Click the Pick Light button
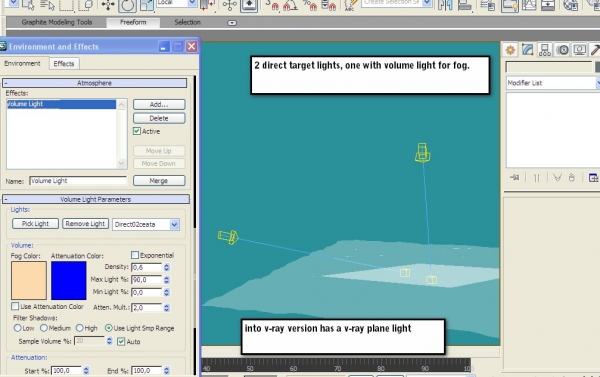Screen dimensions: 600x377 [x=35, y=224]
